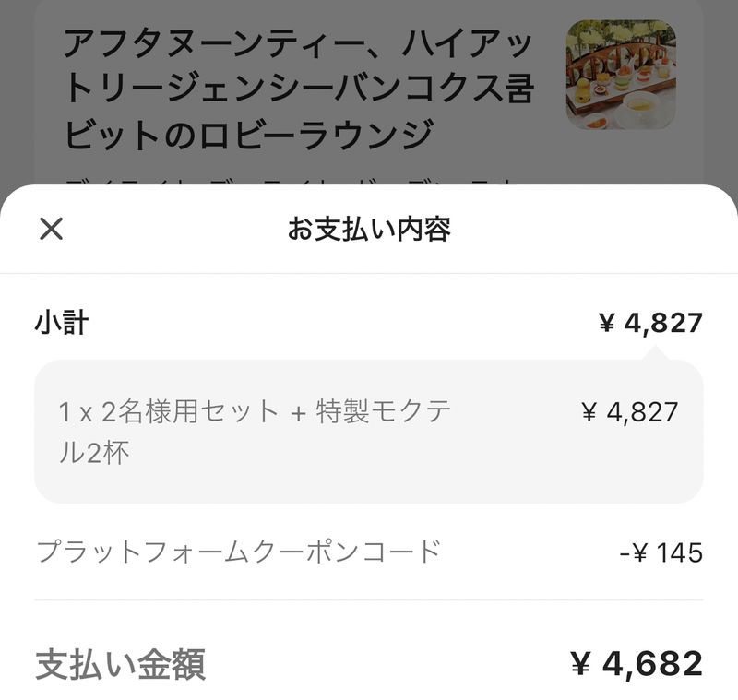Close the お支払い内容 payment sheet
Image resolution: width=738 pixels, height=700 pixels.
point(51,229)
